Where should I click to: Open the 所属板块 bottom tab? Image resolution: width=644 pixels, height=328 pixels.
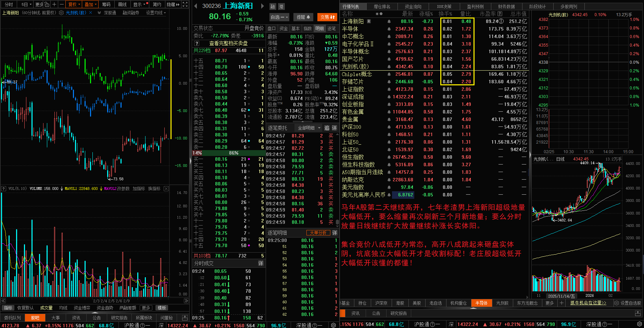144,318
